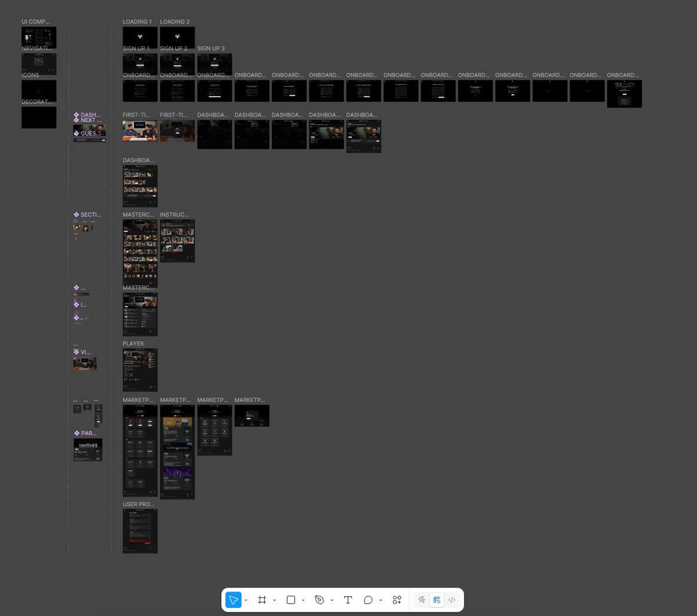697x616 pixels.
Task: Open the code view icon
Action: [452, 600]
